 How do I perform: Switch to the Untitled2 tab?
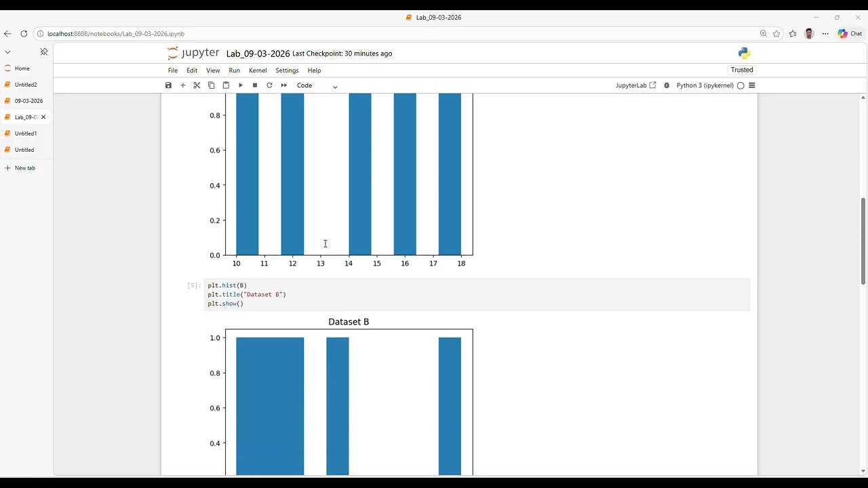tap(26, 85)
